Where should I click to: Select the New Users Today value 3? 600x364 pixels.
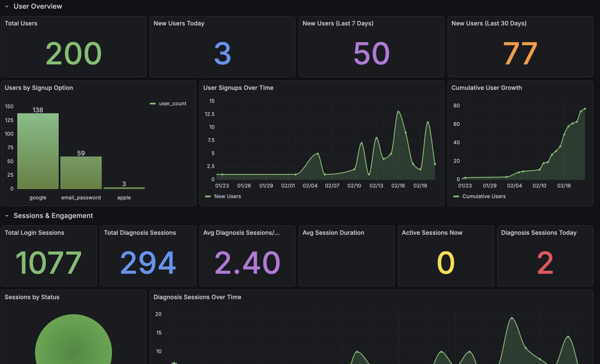222,53
